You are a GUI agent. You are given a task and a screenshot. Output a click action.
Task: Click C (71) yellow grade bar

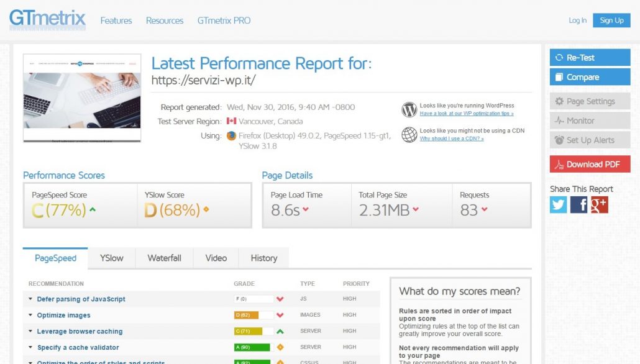(254, 331)
